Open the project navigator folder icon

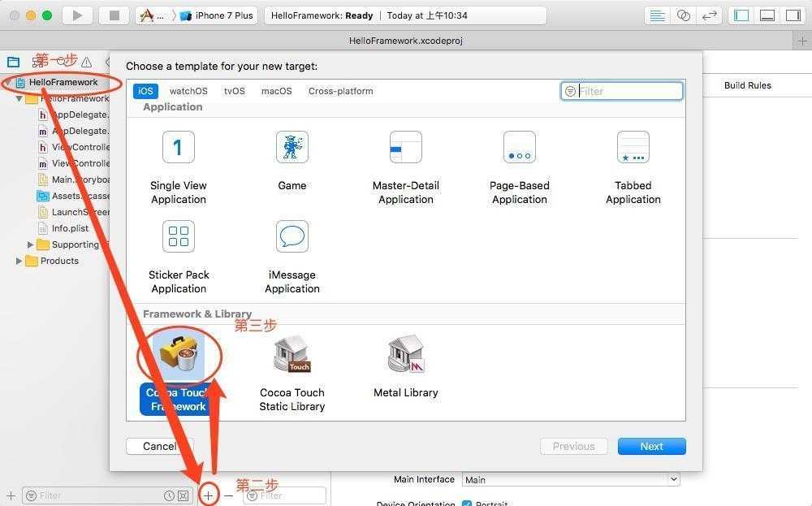(x=14, y=63)
